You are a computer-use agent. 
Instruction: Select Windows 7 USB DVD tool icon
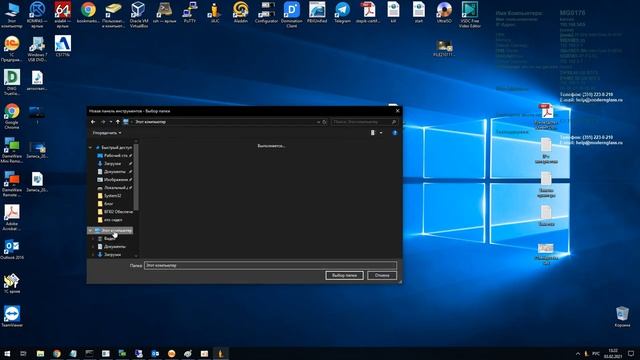point(37,49)
